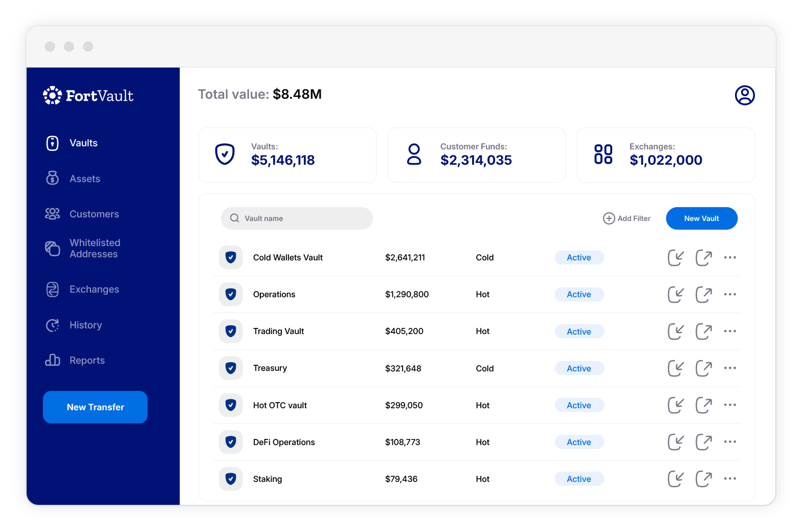Open Whitelisted Addresses in the sidebar

click(83, 248)
